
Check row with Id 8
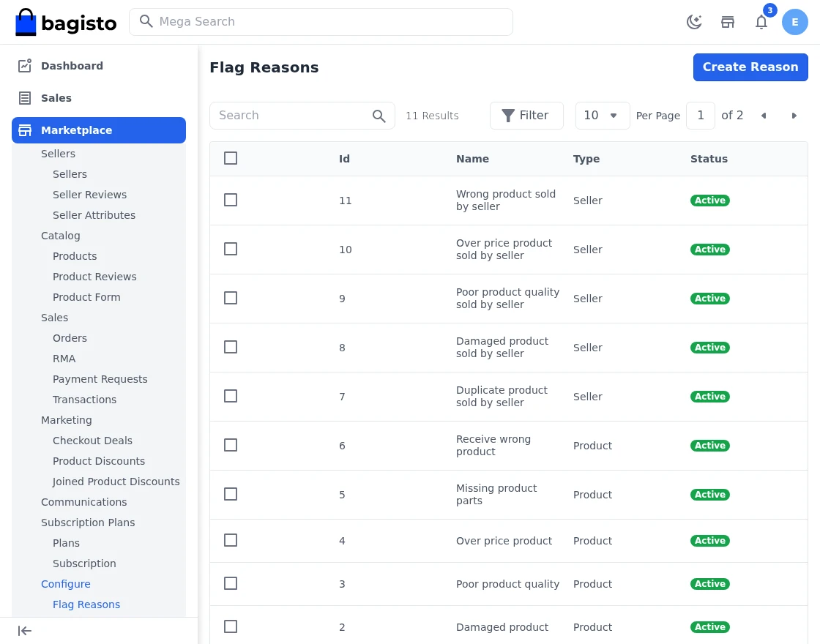[231, 348]
